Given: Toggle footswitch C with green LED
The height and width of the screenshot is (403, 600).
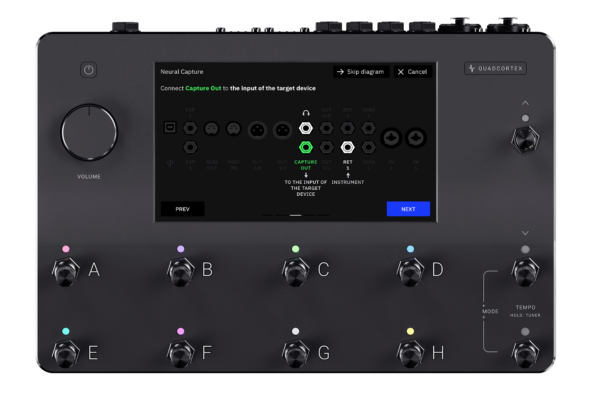Looking at the screenshot, I should coord(295,270).
